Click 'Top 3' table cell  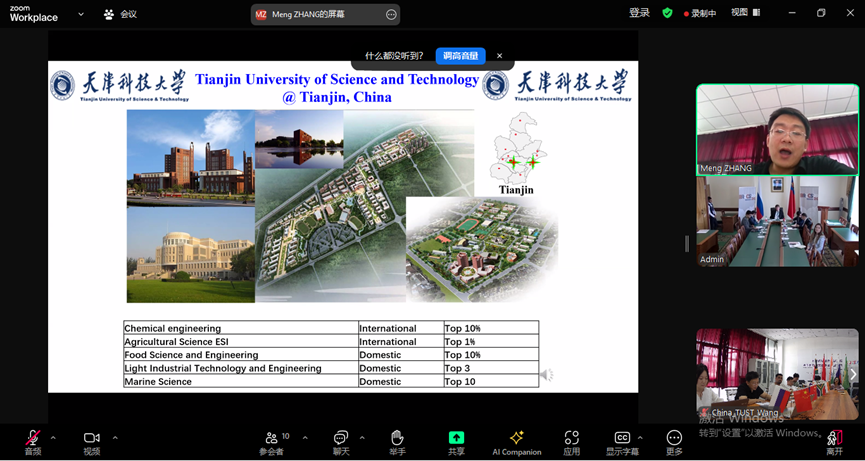click(x=491, y=368)
